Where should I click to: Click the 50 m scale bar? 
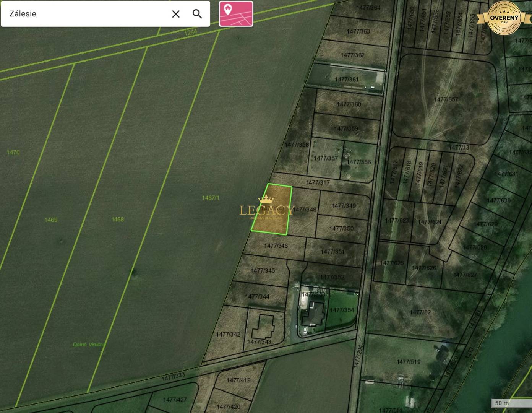[511, 403]
